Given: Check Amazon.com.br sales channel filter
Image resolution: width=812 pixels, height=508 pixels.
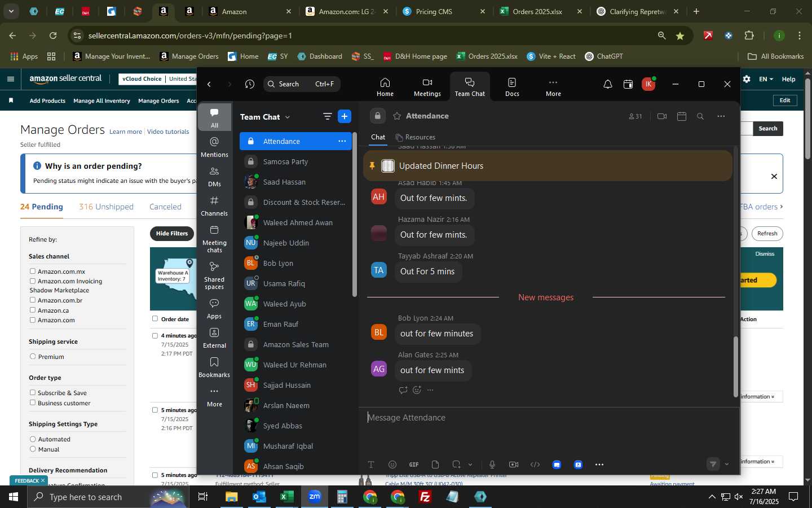Looking at the screenshot, I should pyautogui.click(x=33, y=300).
